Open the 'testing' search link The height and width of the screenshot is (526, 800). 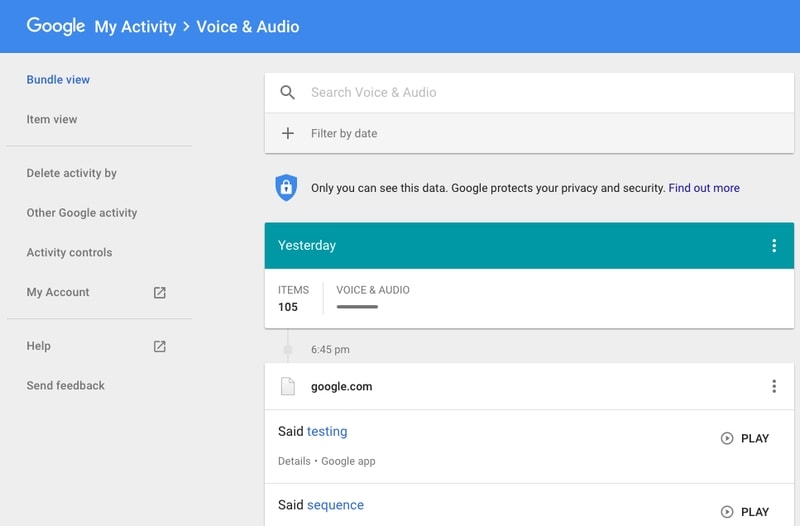[327, 432]
